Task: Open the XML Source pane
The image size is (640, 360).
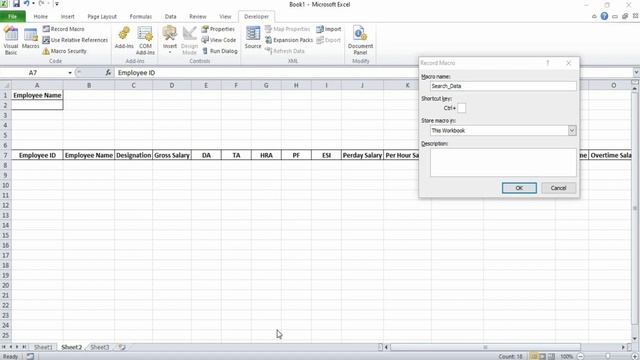Action: click(253, 38)
